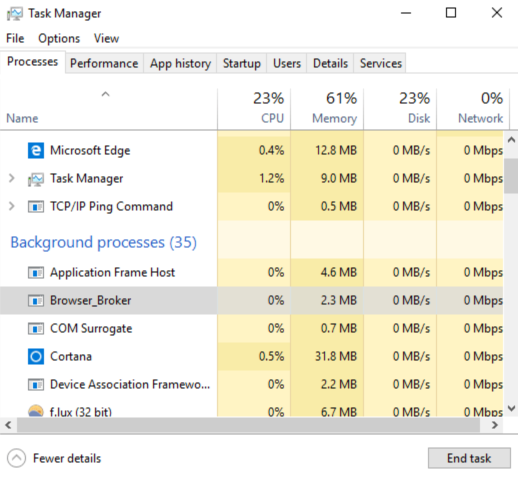This screenshot has height=481, width=518.
Task: Click Microsoft Edge's 0.4% CPU value
Action: 272,151
